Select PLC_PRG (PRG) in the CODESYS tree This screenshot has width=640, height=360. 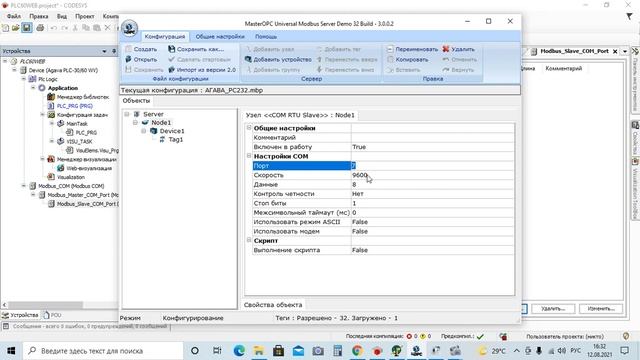(x=74, y=106)
